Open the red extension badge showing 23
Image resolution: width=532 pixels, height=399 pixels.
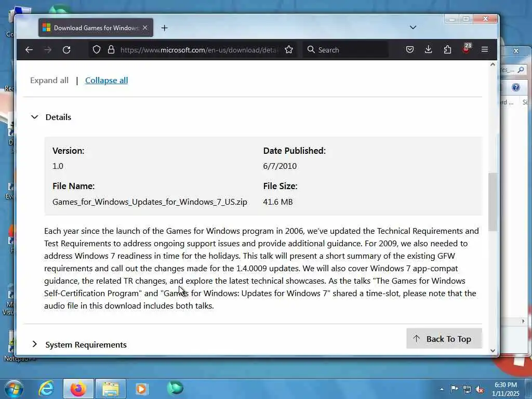point(467,49)
